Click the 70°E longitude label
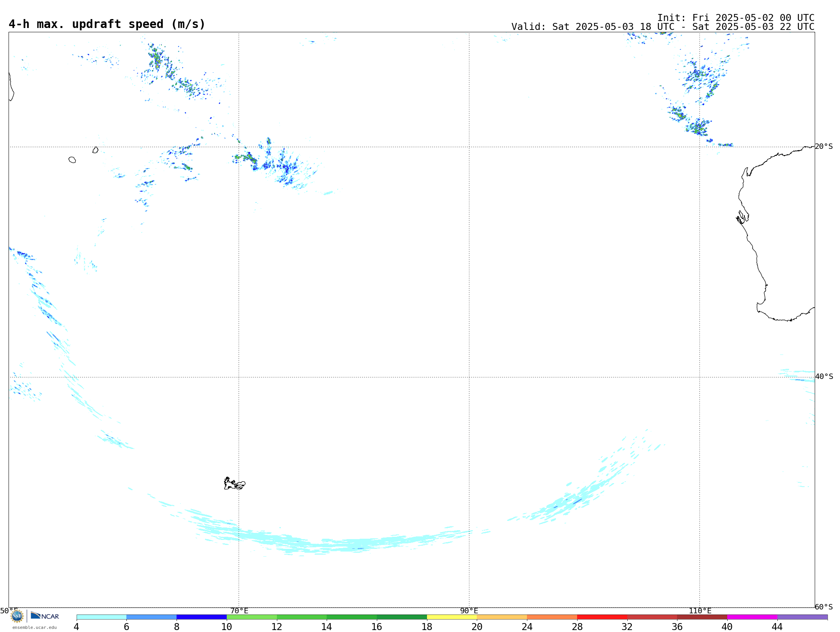 click(239, 611)
